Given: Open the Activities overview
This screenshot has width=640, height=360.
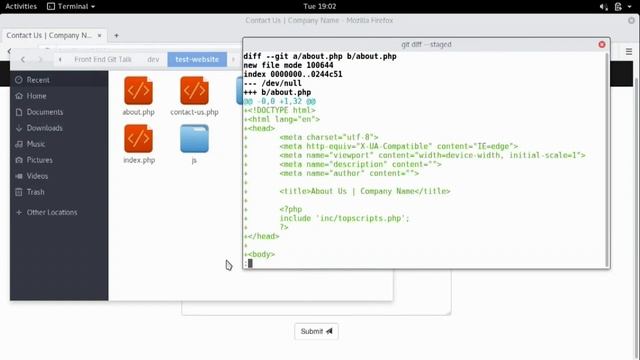Looking at the screenshot, I should point(21,6).
